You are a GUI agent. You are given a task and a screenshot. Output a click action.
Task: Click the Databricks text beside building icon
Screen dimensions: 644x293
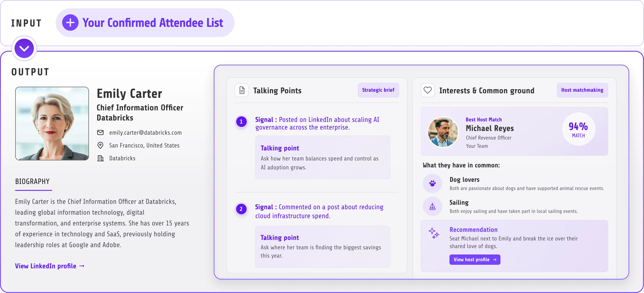[122, 158]
